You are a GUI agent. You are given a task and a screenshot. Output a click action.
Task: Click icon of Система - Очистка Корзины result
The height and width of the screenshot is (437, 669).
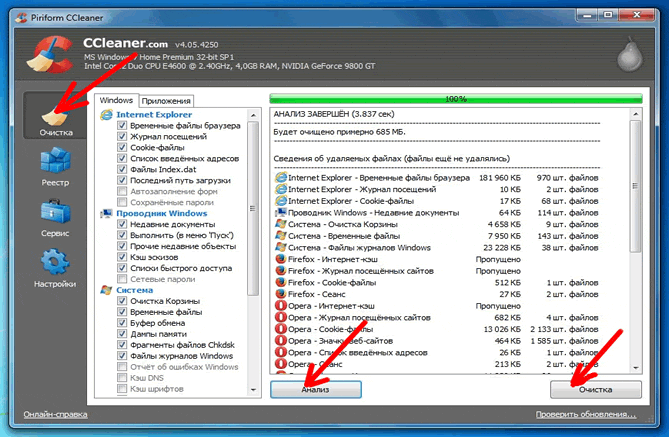[281, 224]
